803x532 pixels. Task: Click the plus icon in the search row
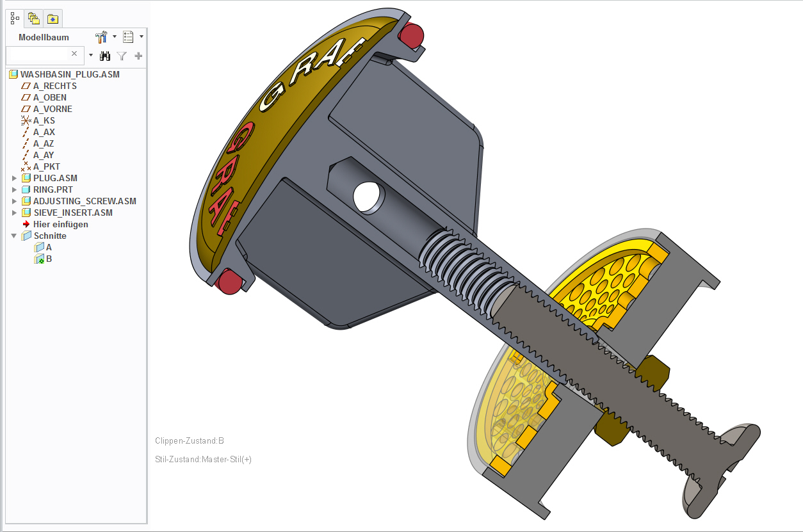coord(138,56)
